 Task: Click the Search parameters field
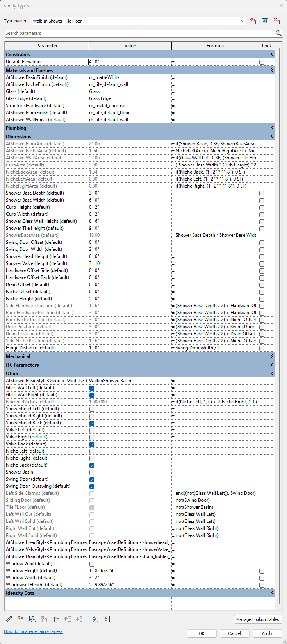(140, 33)
